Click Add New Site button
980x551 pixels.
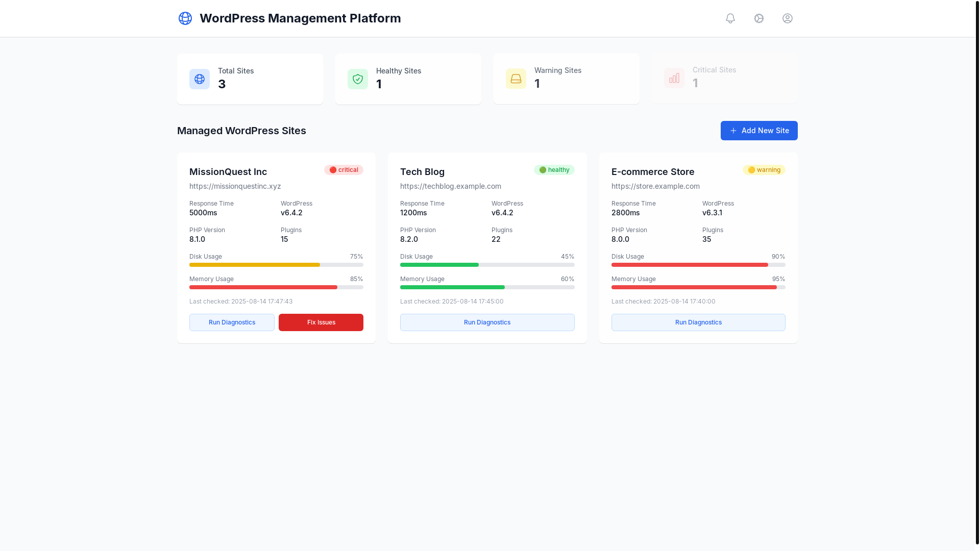[759, 131]
